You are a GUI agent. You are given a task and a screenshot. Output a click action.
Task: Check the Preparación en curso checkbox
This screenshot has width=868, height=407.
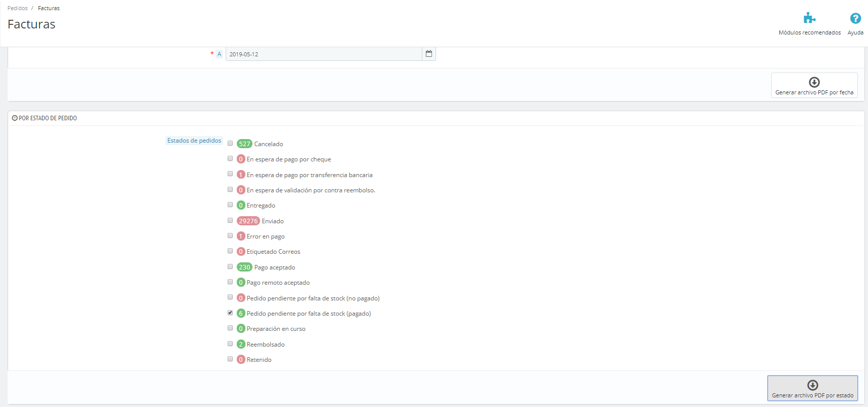coord(230,328)
